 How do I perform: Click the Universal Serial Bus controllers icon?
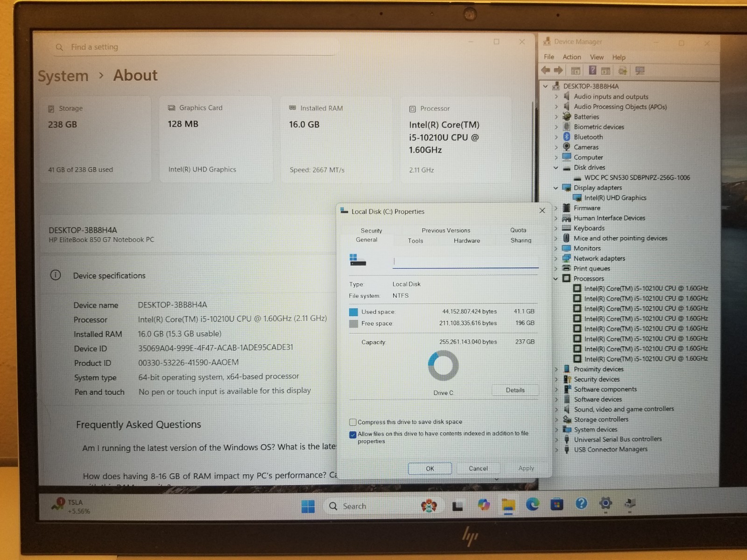[567, 439]
